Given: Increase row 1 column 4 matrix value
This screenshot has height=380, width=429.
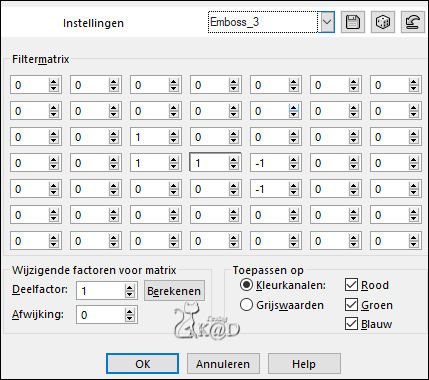Looking at the screenshot, I should tap(234, 82).
